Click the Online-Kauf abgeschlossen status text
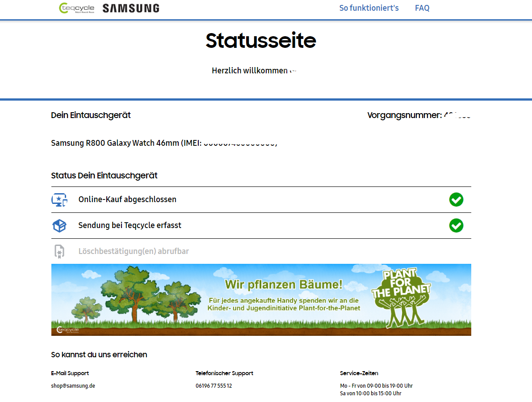The width and height of the screenshot is (532, 402). point(127,199)
